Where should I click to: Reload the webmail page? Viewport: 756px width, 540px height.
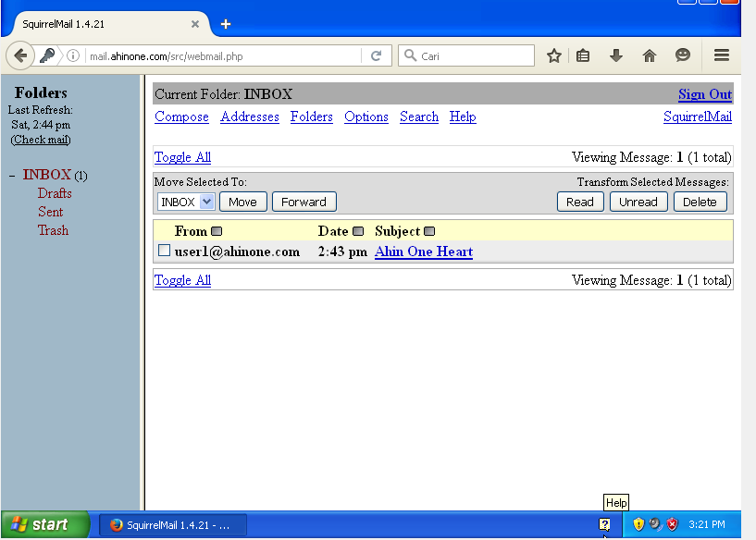(376, 55)
